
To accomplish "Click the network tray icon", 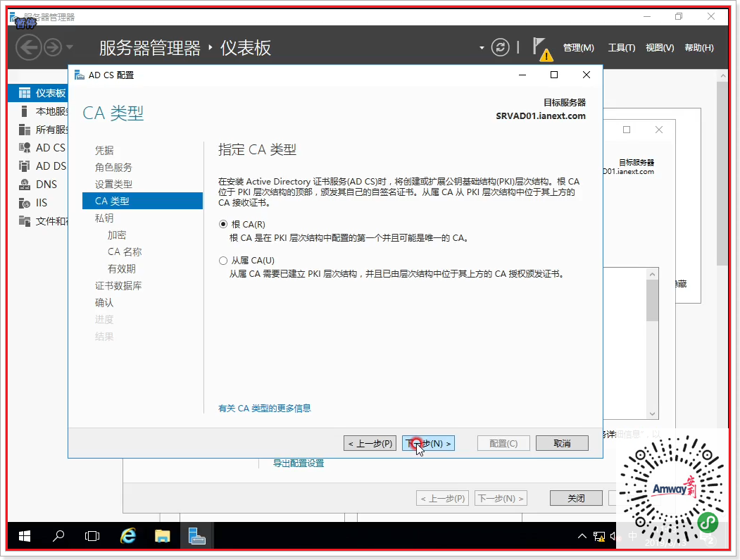I will (599, 536).
